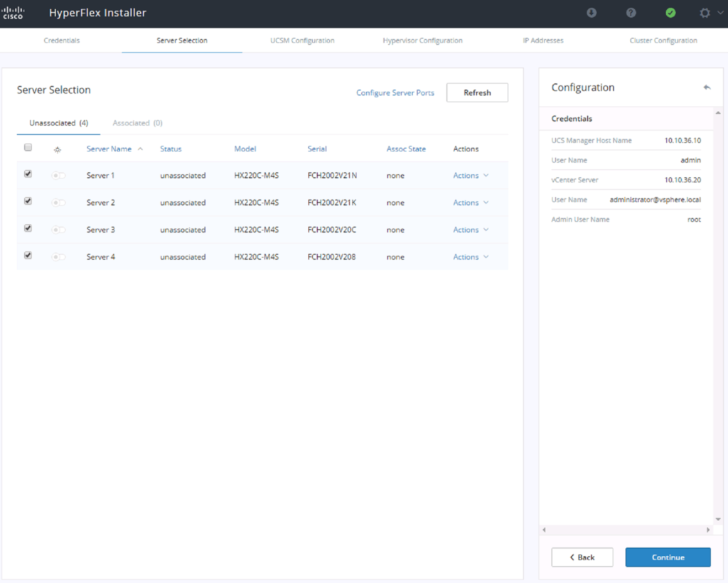The width and height of the screenshot is (728, 583).
Task: Uncheck the Server 3 checkbox
Action: tap(28, 228)
